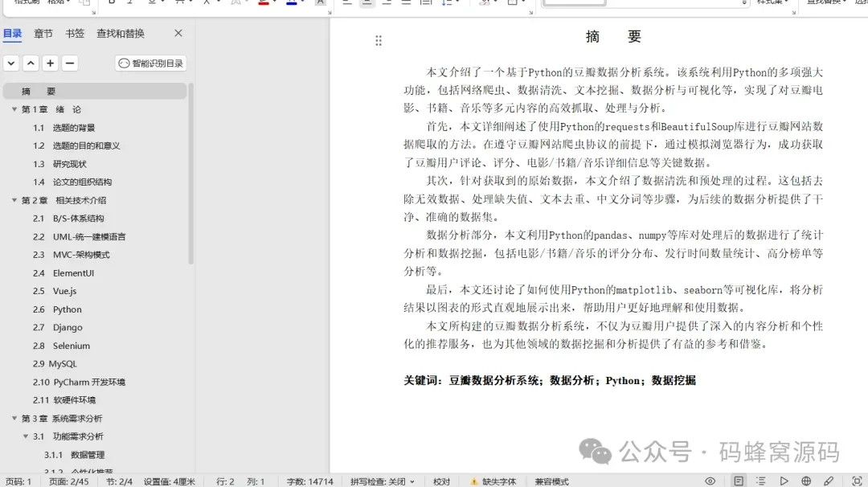Select the 第2章 相关技术介绍 heading text
The width and height of the screenshot is (868, 487).
pyautogui.click(x=63, y=200)
